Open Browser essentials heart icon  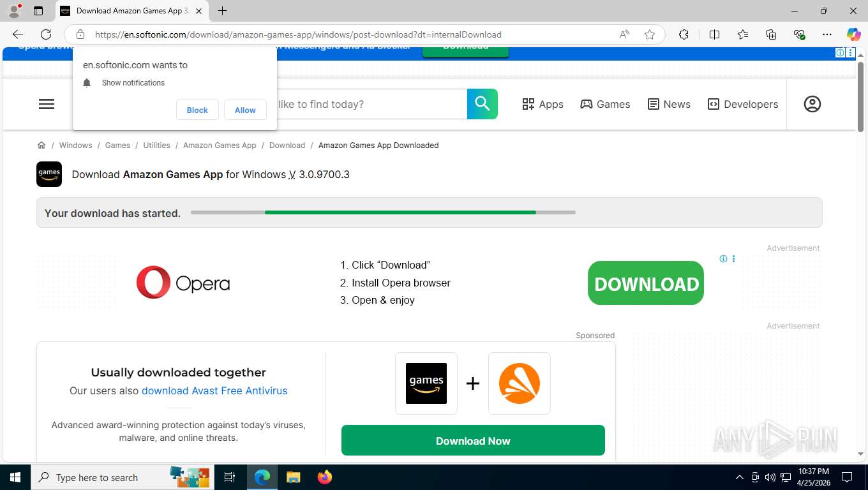[x=799, y=34]
